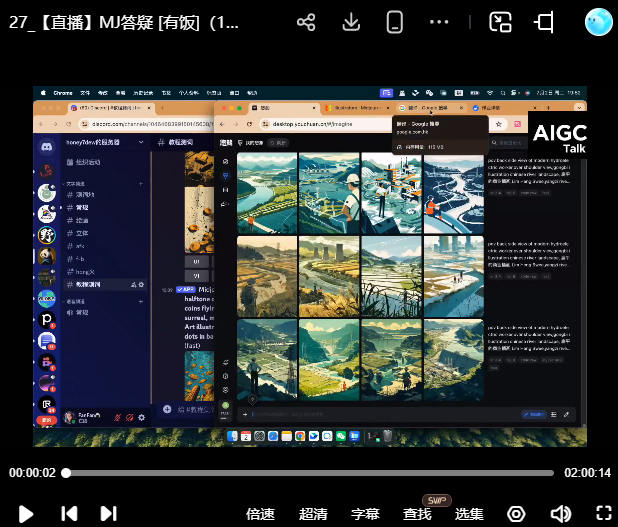Click the middle of the video progress bar

(309, 473)
